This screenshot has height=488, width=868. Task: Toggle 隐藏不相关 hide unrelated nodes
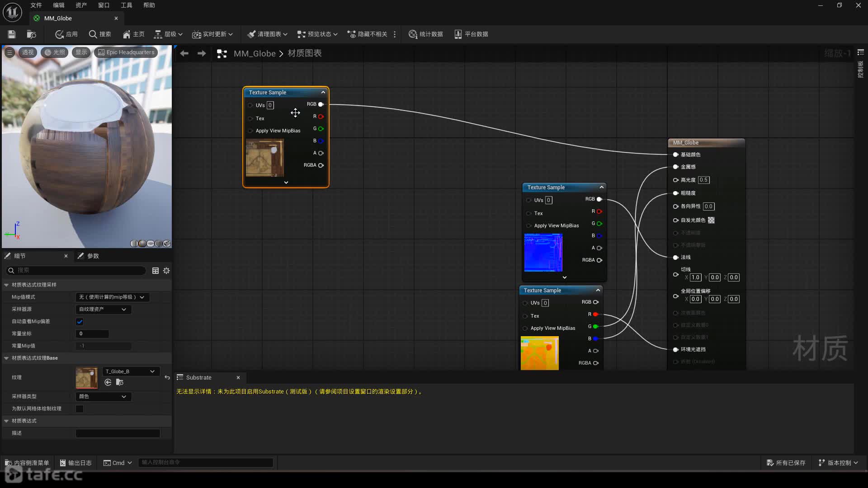367,34
